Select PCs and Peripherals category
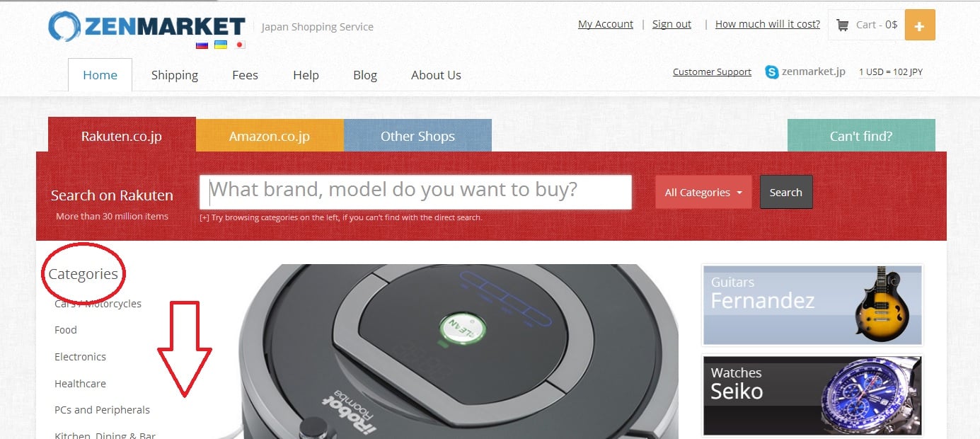Image resolution: width=980 pixels, height=439 pixels. [x=102, y=410]
